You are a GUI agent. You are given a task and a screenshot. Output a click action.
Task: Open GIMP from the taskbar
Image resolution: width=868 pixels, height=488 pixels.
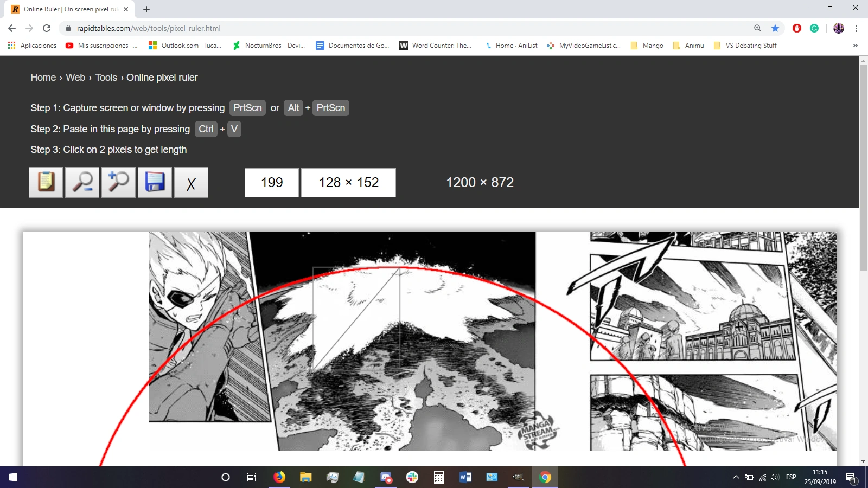519,477
